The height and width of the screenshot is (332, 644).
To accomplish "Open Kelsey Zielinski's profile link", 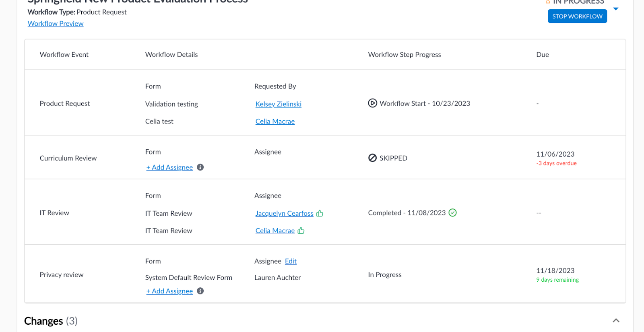I will 278,104.
